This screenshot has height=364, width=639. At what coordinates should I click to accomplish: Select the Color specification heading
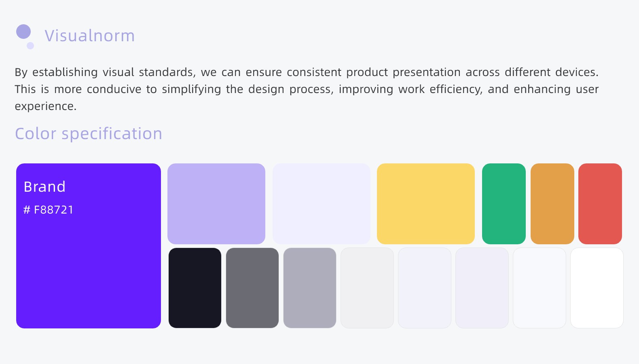89,133
